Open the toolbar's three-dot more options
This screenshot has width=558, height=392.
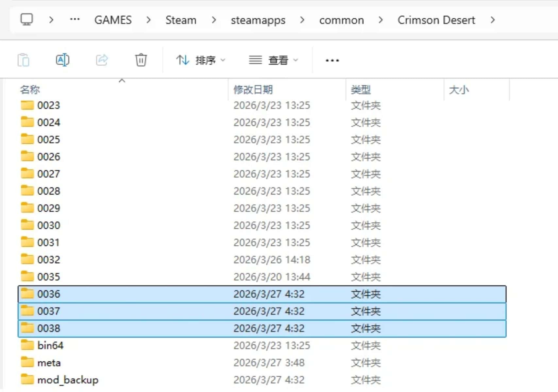[x=332, y=60]
